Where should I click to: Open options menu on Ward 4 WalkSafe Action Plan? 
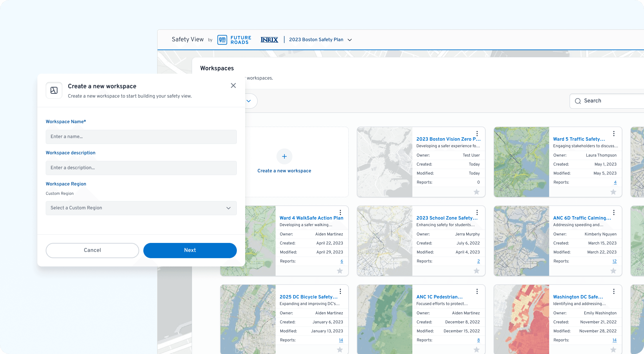tap(340, 212)
